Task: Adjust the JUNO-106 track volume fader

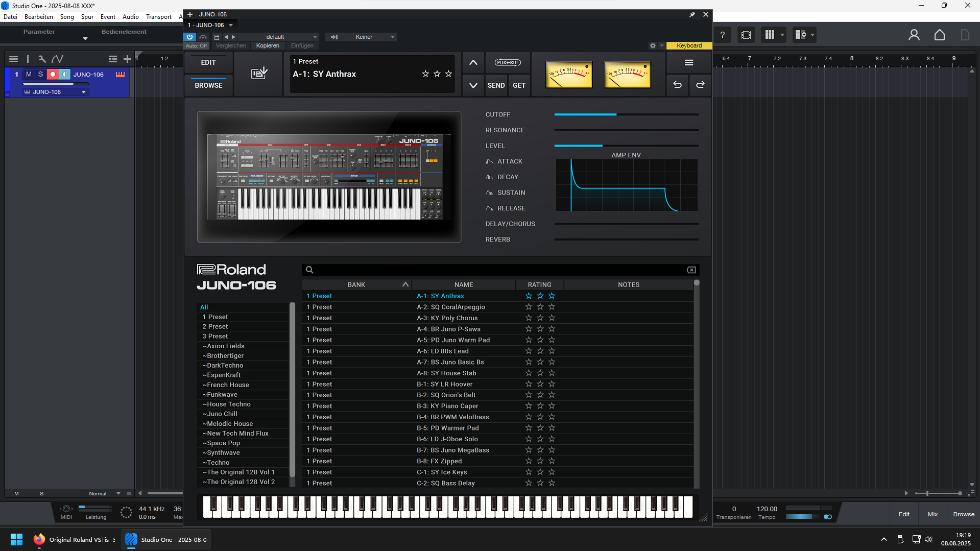Action: click(x=56, y=83)
